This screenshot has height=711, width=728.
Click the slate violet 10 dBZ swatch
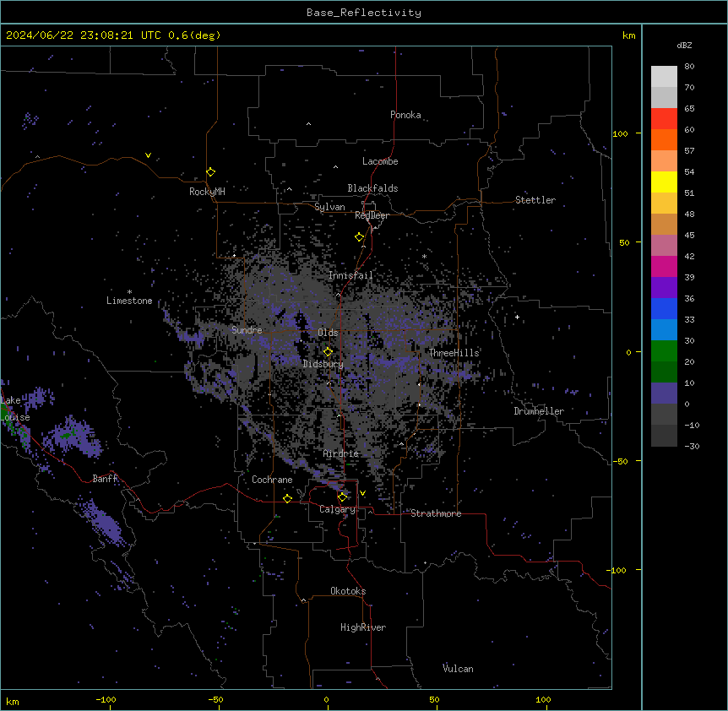[664, 393]
